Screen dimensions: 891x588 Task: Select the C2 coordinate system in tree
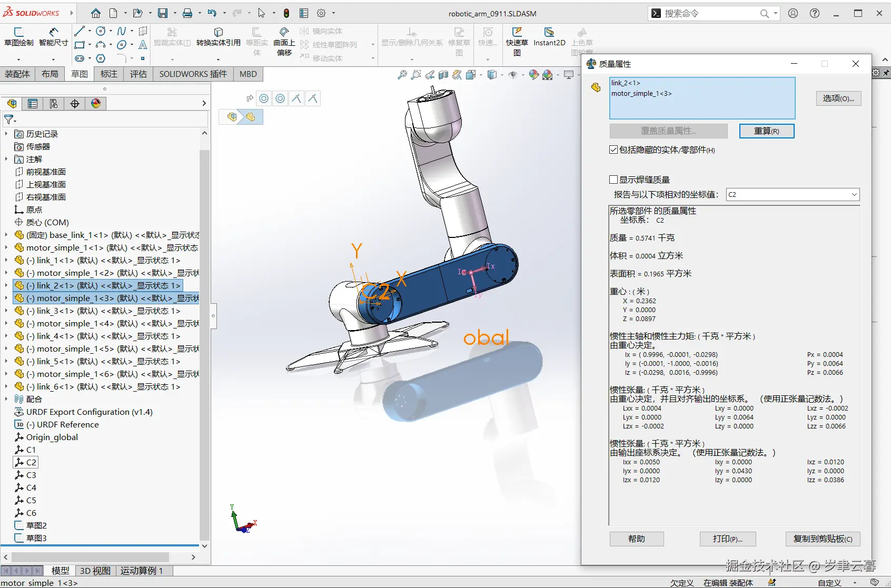31,462
